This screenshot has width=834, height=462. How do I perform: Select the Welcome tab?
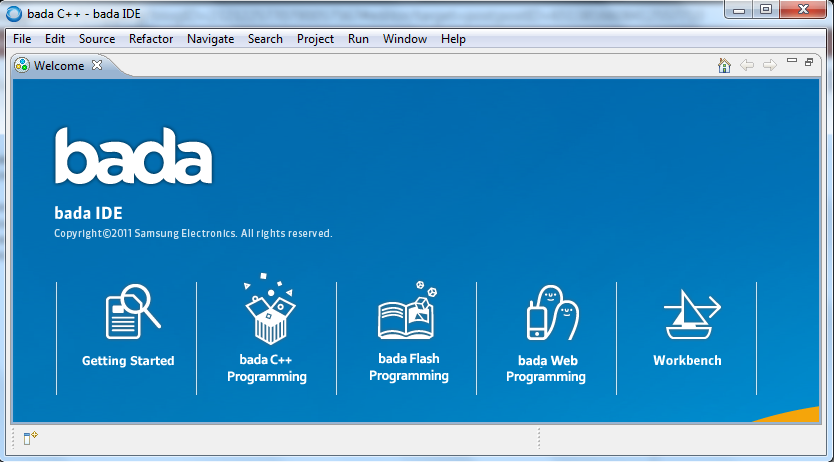tap(59, 65)
